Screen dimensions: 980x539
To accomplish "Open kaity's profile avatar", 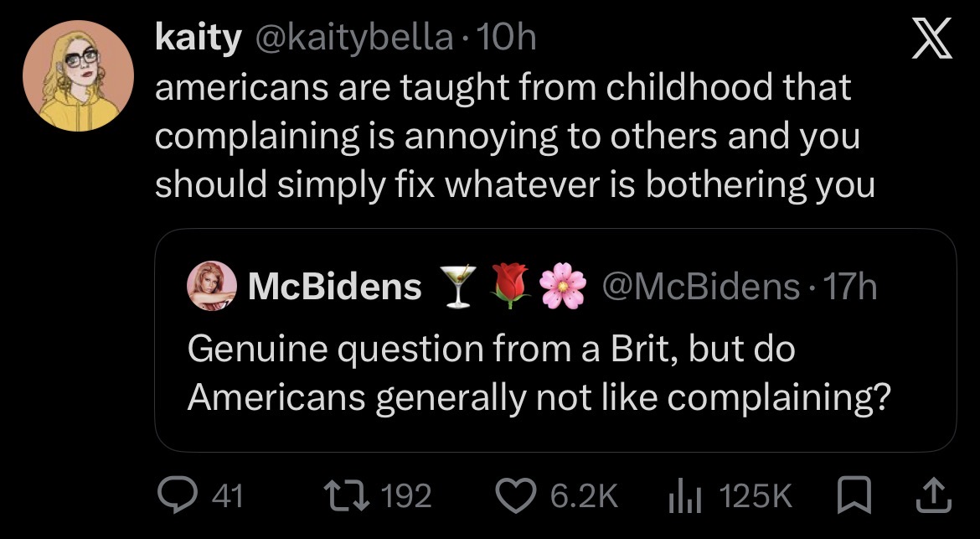I will (78, 75).
